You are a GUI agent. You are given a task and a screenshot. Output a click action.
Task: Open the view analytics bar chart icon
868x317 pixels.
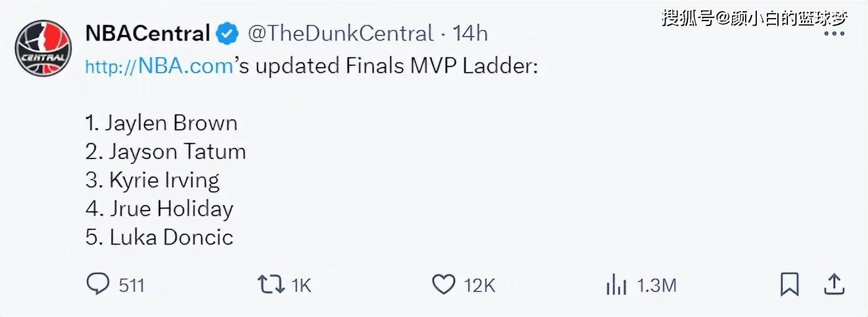[x=615, y=285]
